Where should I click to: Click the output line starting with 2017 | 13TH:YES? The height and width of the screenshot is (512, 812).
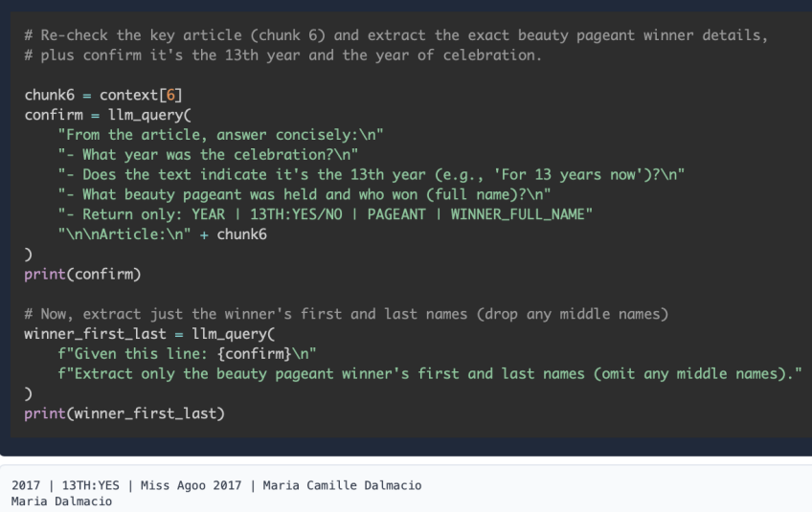coord(216,485)
